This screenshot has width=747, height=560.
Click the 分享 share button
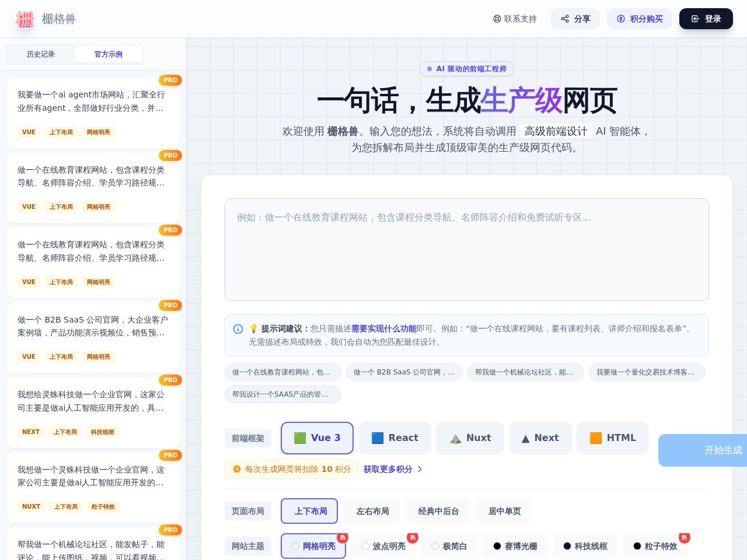[575, 19]
